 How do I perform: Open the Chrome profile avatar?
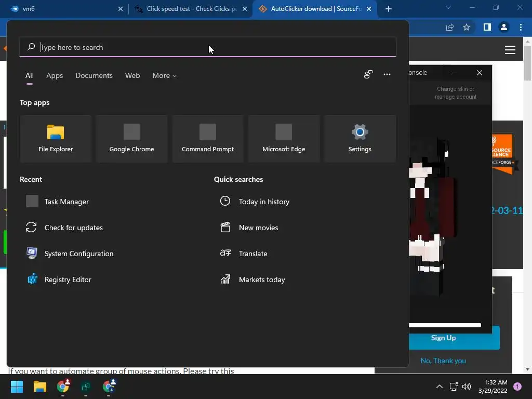[x=504, y=27]
